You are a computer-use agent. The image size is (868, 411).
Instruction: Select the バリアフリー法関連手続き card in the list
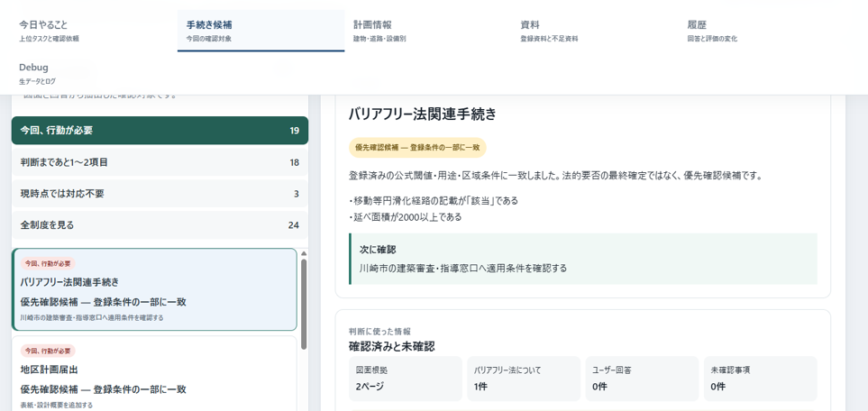pyautogui.click(x=154, y=289)
